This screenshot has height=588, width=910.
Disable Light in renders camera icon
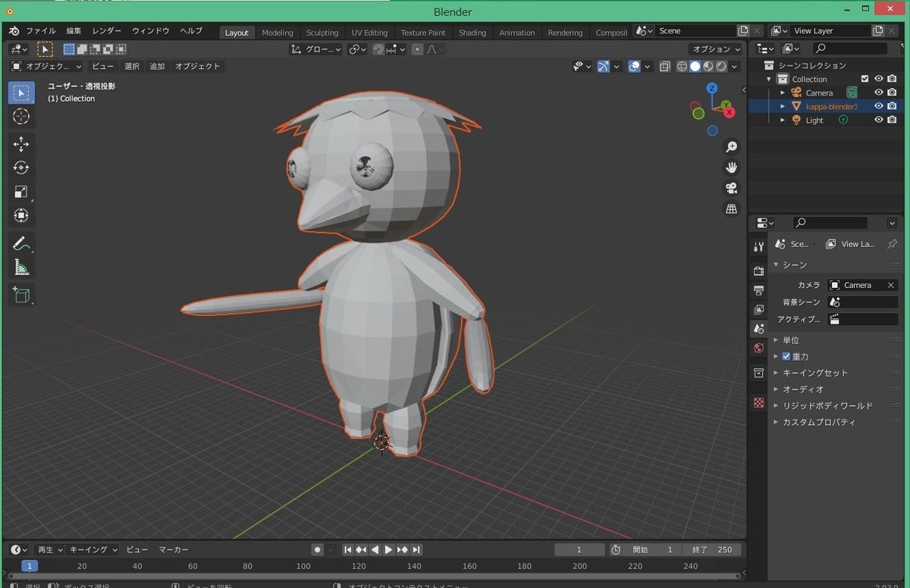click(892, 120)
